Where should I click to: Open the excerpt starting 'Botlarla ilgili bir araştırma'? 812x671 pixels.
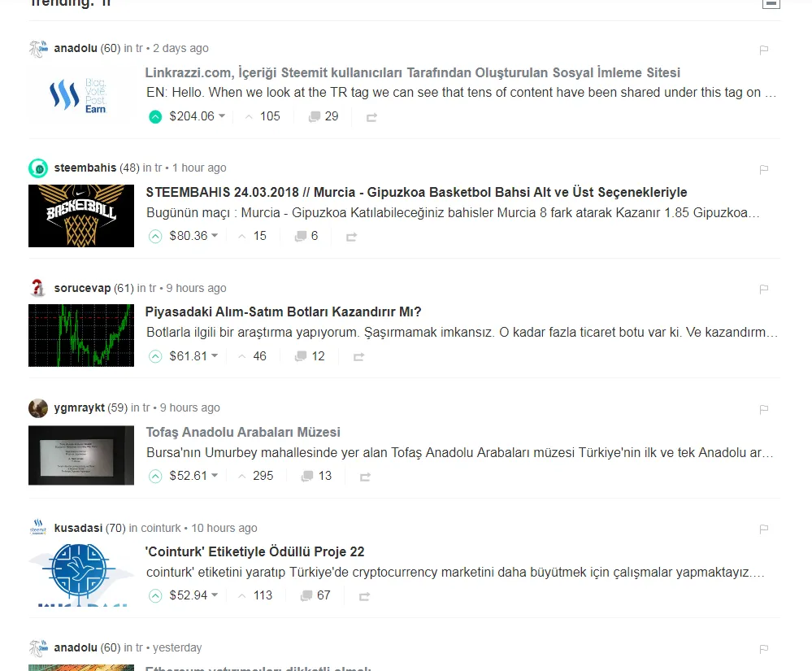coord(462,333)
